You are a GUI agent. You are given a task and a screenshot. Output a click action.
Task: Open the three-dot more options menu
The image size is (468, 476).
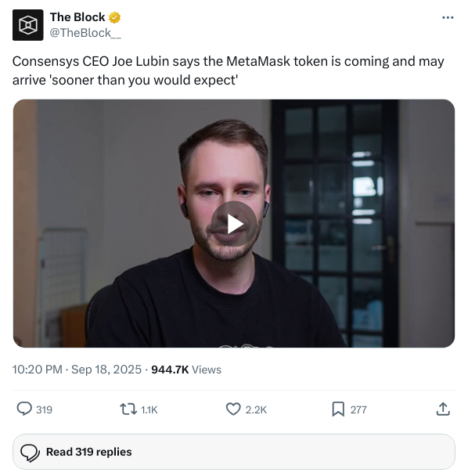pos(448,17)
